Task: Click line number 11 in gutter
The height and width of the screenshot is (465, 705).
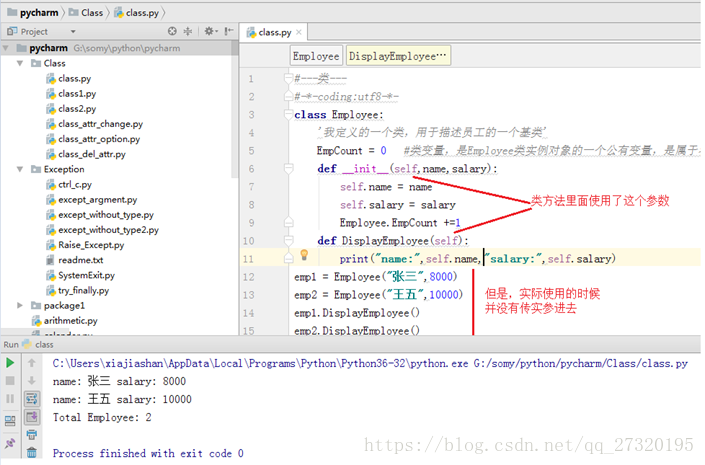Action: (x=248, y=259)
